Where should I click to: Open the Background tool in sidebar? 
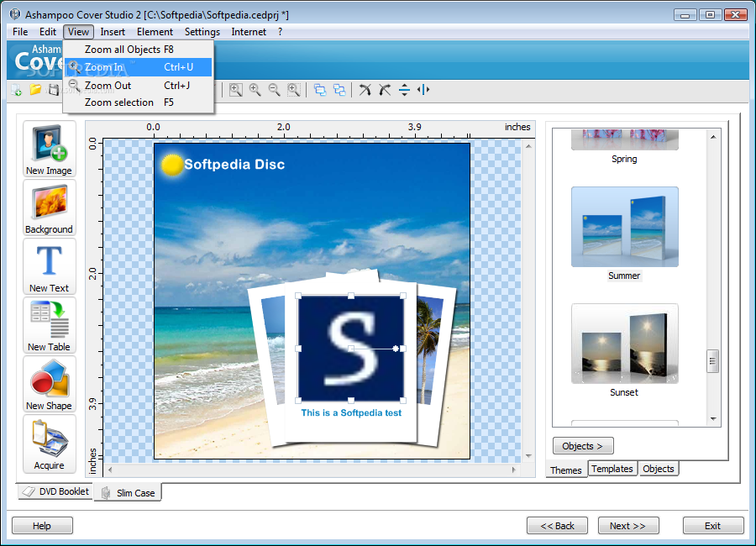coord(50,207)
